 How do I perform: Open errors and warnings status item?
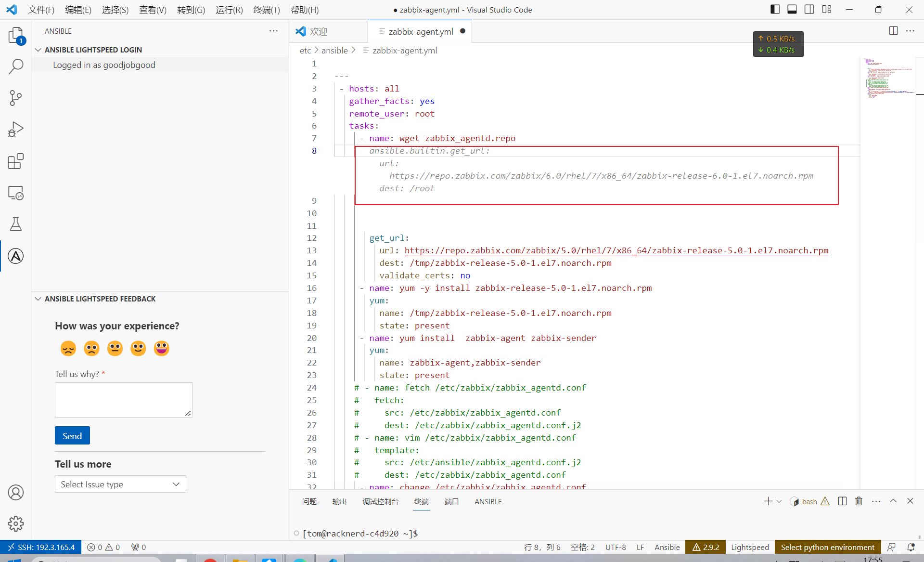[x=103, y=547]
